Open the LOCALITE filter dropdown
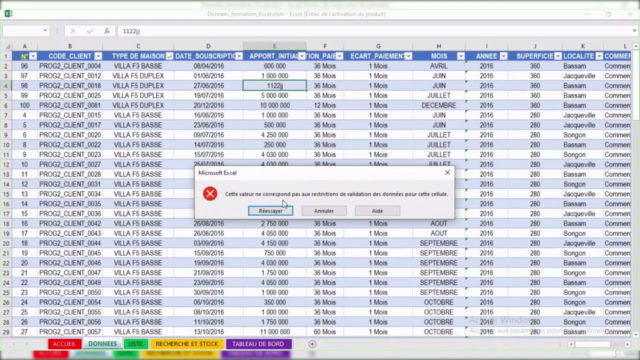The image size is (640, 360). point(599,56)
